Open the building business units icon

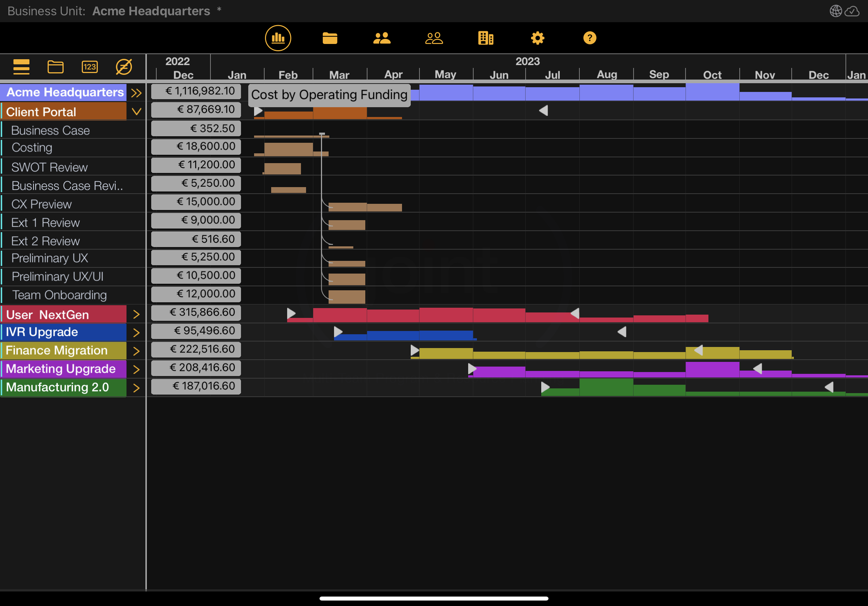(485, 38)
